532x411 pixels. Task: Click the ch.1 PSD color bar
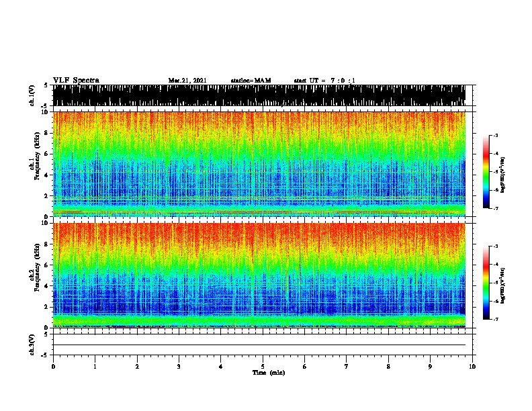pos(486,172)
